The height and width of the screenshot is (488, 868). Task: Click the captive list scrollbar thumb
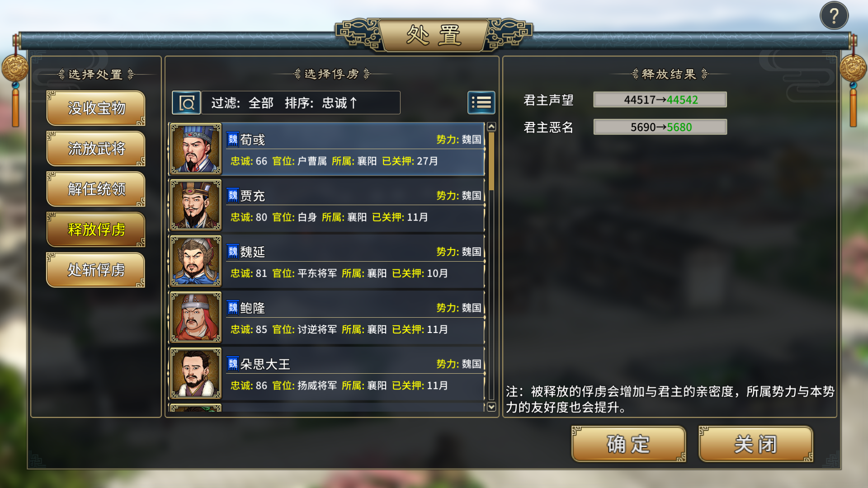[491, 161]
